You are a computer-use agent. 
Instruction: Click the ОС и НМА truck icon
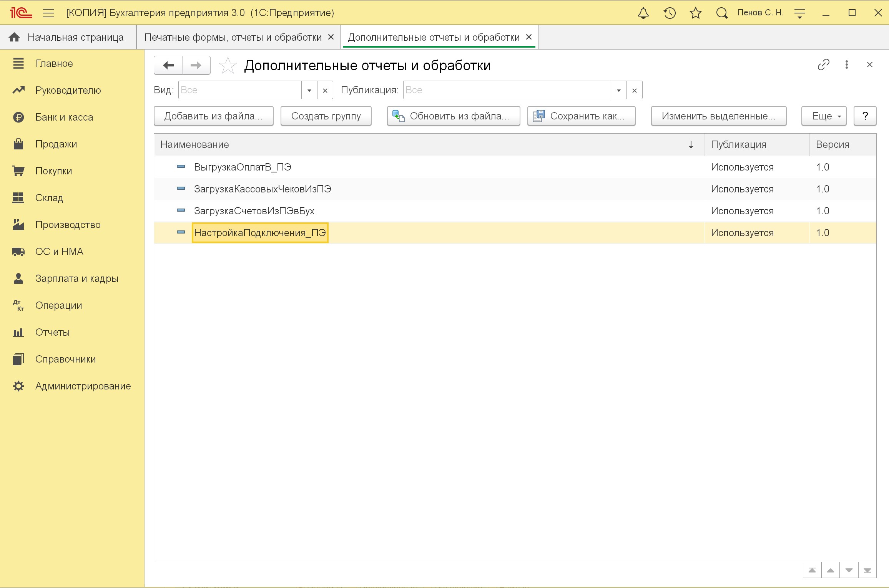pyautogui.click(x=18, y=252)
